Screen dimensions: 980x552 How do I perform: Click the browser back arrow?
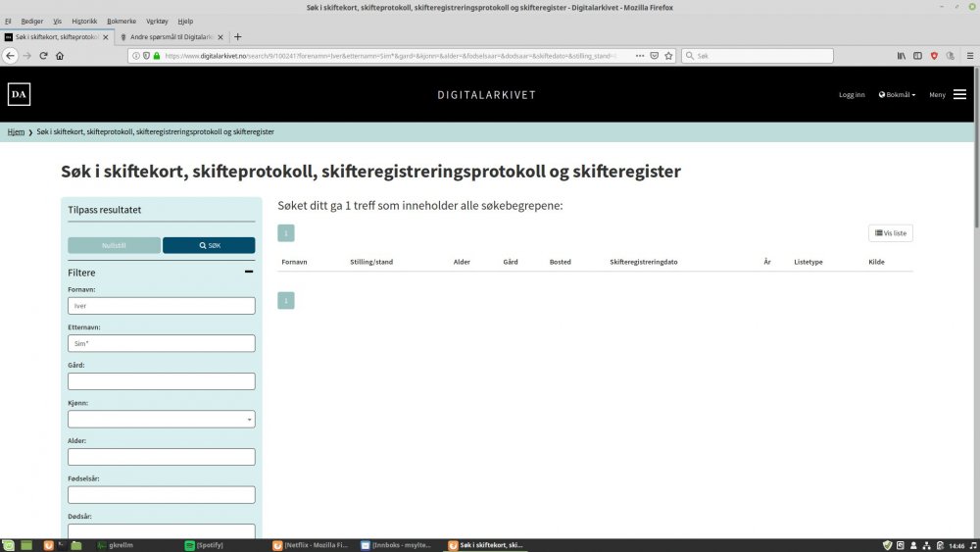point(11,56)
